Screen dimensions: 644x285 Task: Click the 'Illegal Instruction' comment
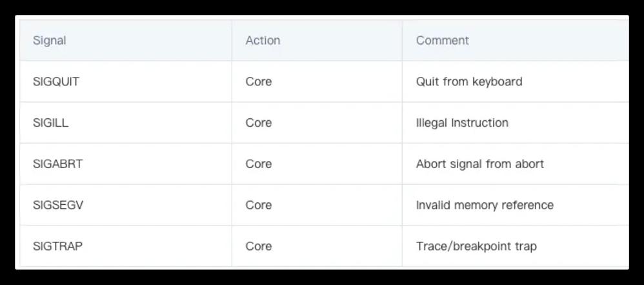coord(462,123)
